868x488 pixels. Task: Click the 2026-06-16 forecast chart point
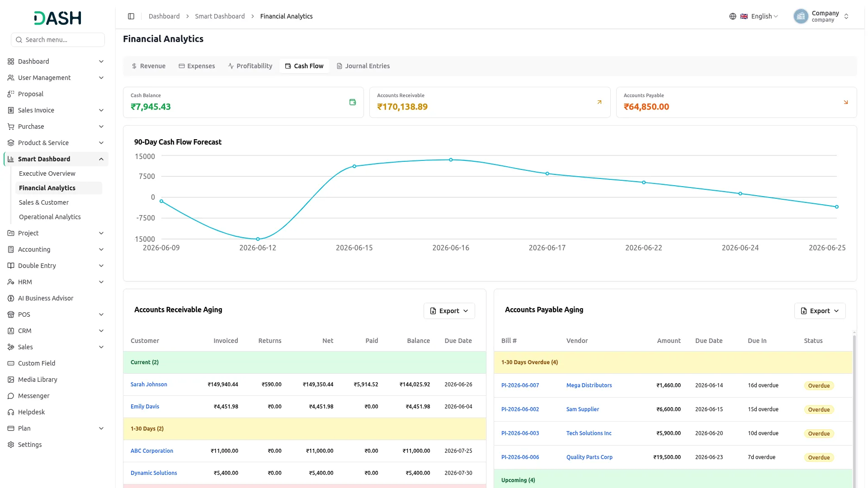(451, 160)
